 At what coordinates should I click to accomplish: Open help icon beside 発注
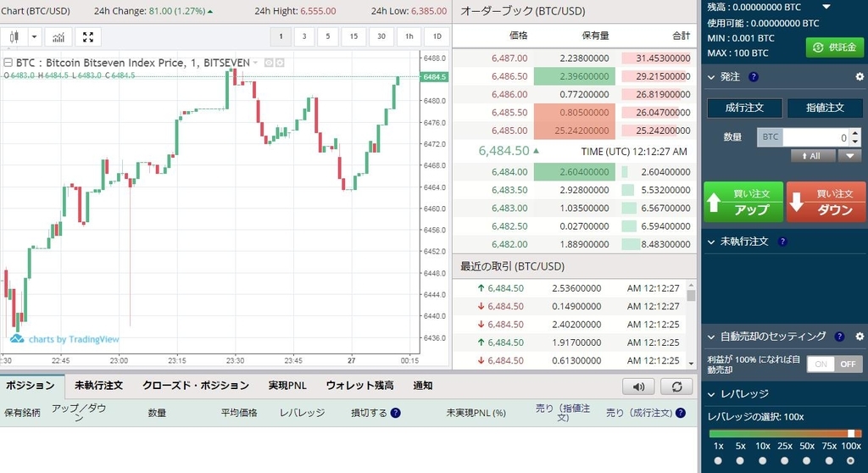click(x=754, y=77)
